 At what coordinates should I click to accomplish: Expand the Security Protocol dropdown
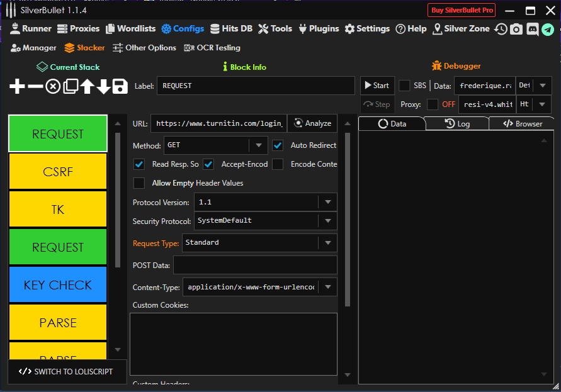327,221
